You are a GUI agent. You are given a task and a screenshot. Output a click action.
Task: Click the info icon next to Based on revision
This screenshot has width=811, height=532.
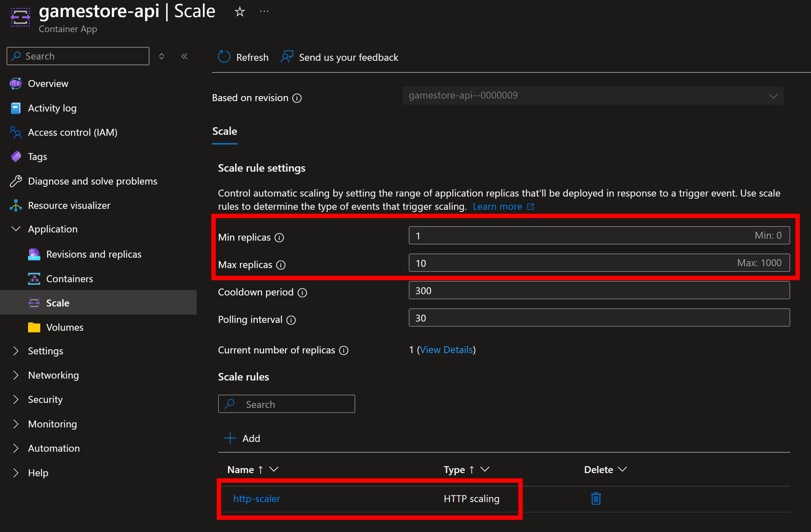click(297, 98)
